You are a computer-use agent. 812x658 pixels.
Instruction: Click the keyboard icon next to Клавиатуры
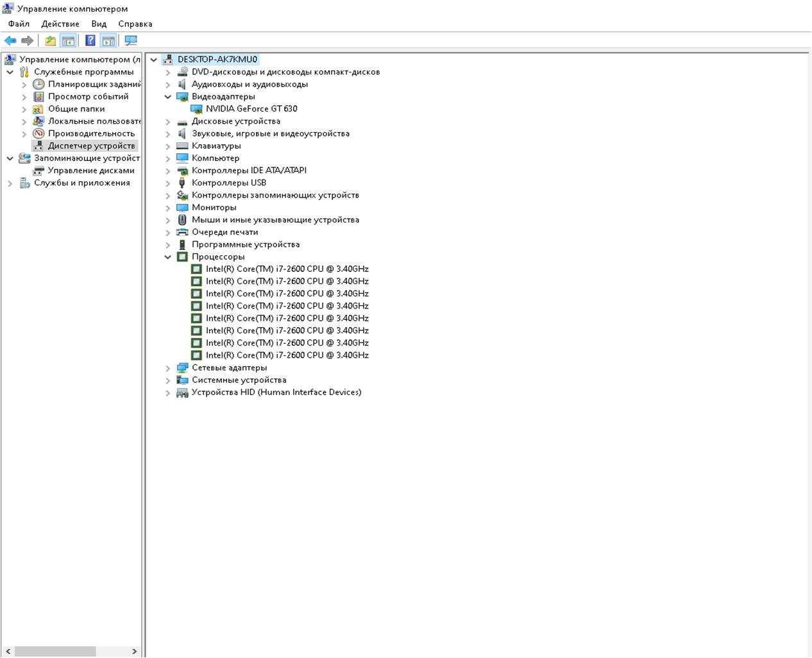pos(182,146)
